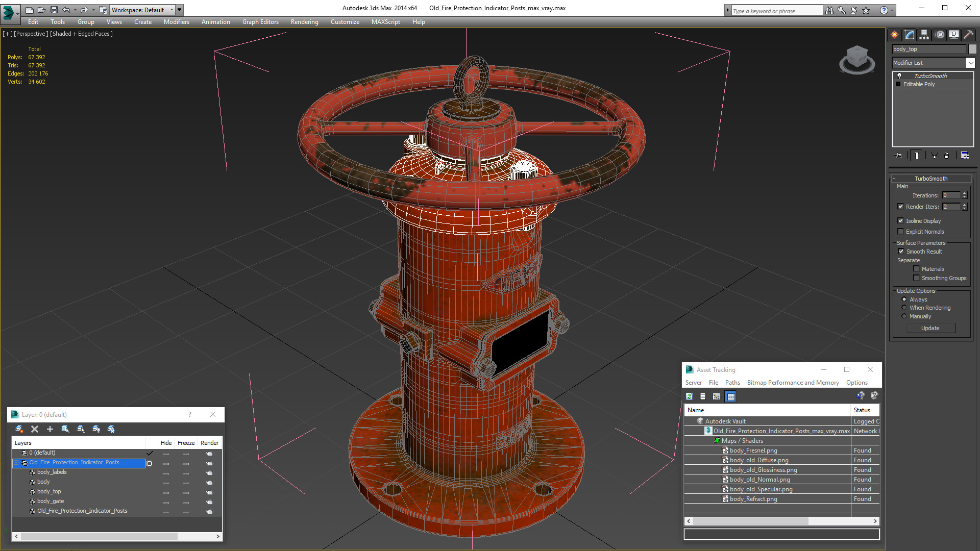Screen dimensions: 980x551
Task: Open the Hierarchy command panel tab
Action: pyautogui.click(x=924, y=35)
